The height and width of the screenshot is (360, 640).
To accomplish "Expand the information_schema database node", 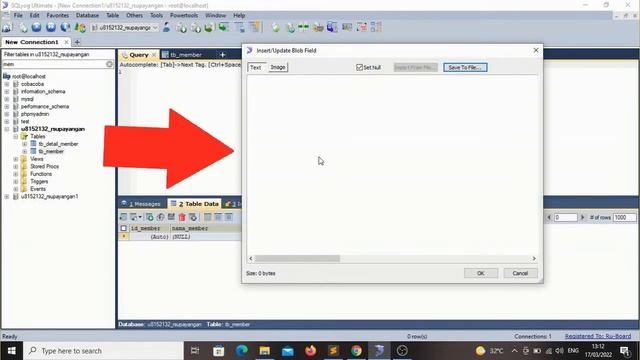I will tap(7, 91).
